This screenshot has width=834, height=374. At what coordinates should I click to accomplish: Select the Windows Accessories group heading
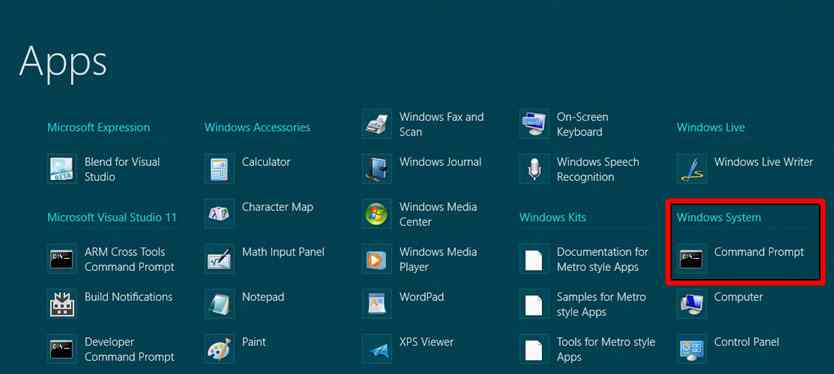click(x=257, y=128)
